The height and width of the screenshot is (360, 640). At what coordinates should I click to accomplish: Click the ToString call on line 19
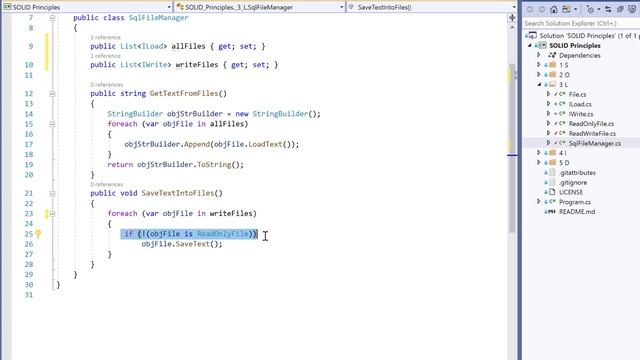(214, 164)
